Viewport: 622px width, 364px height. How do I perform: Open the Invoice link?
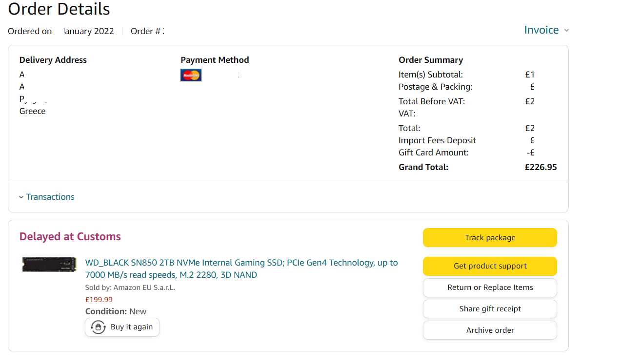click(542, 30)
